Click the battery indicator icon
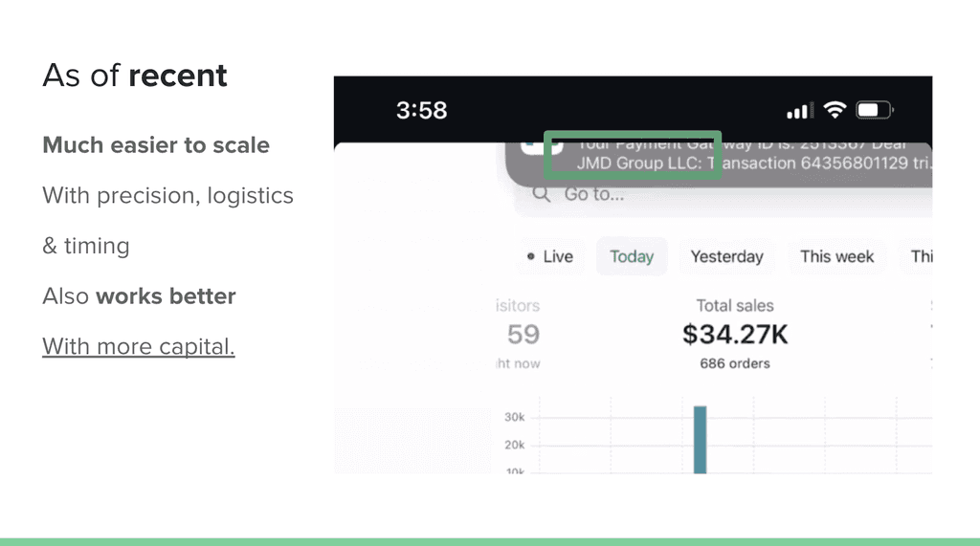Image resolution: width=980 pixels, height=546 pixels. pyautogui.click(x=875, y=111)
